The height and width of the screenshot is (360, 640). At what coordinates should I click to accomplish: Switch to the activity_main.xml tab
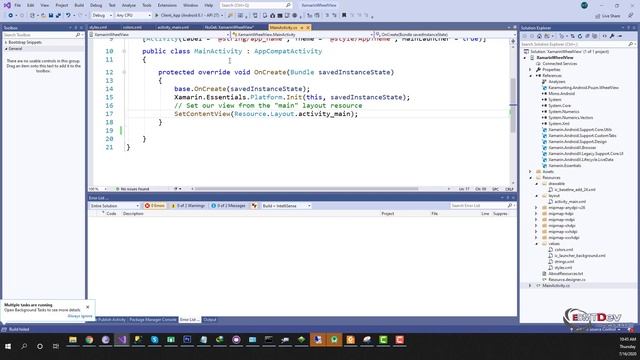click(x=173, y=27)
